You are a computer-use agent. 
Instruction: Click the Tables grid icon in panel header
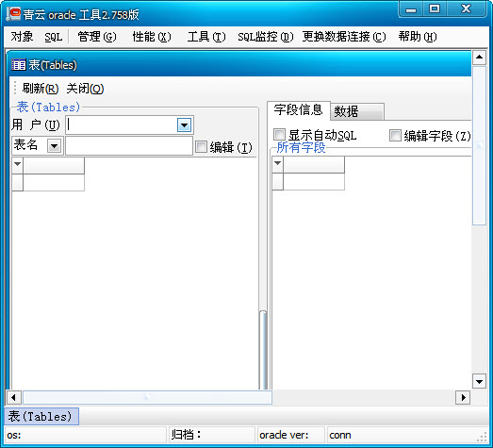(x=19, y=65)
